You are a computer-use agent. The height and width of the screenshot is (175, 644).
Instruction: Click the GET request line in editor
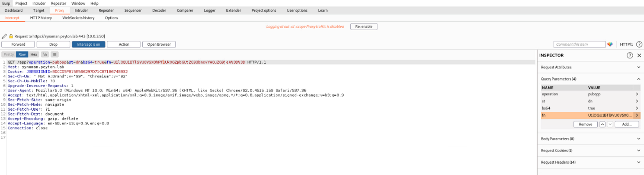coord(137,62)
